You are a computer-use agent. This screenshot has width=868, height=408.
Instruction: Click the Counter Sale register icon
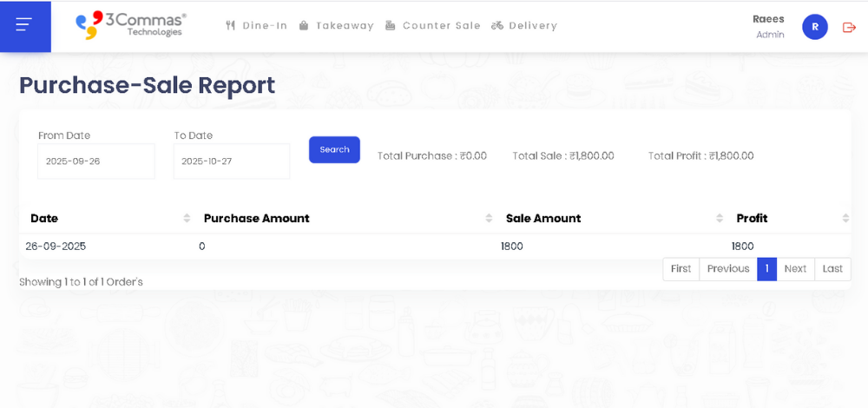[391, 26]
